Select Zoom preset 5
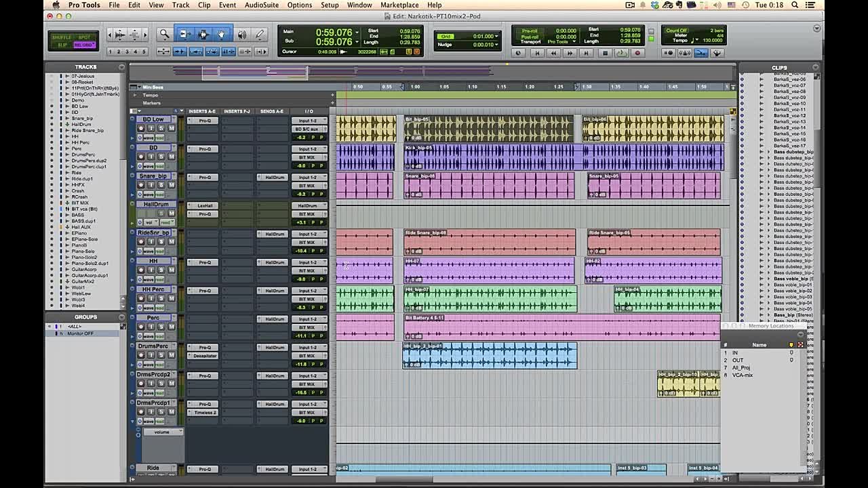Image resolution: width=868 pixels, height=488 pixels. click(x=144, y=52)
